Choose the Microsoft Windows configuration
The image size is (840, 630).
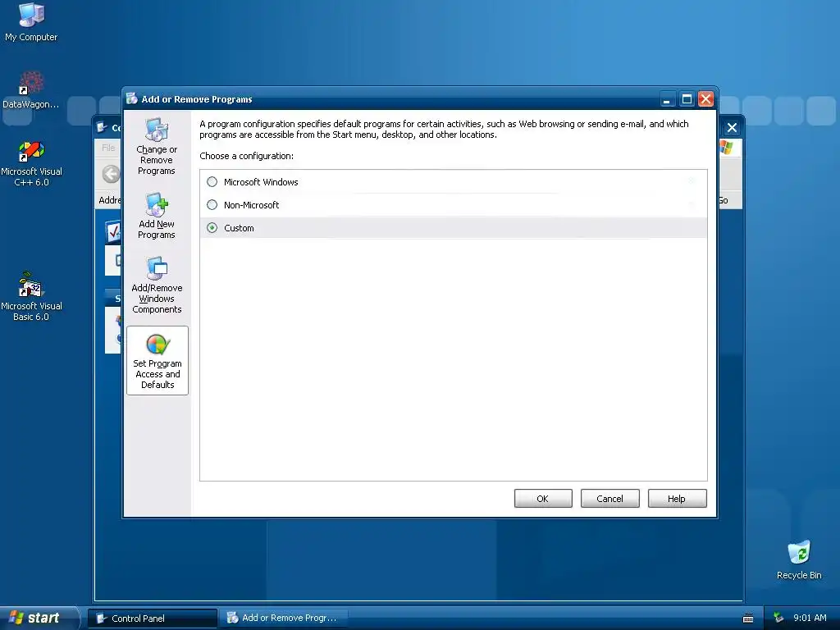(x=212, y=181)
